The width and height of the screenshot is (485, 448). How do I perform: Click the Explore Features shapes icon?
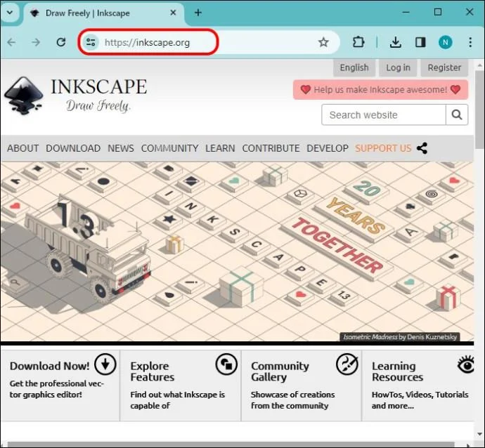click(226, 364)
